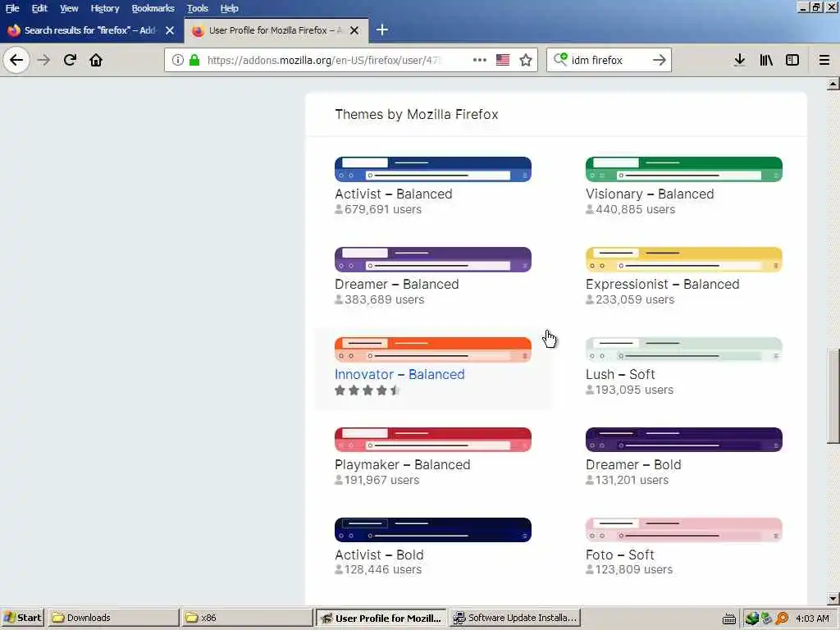
Task: Click the page scrollbar up arrow
Action: [833, 84]
